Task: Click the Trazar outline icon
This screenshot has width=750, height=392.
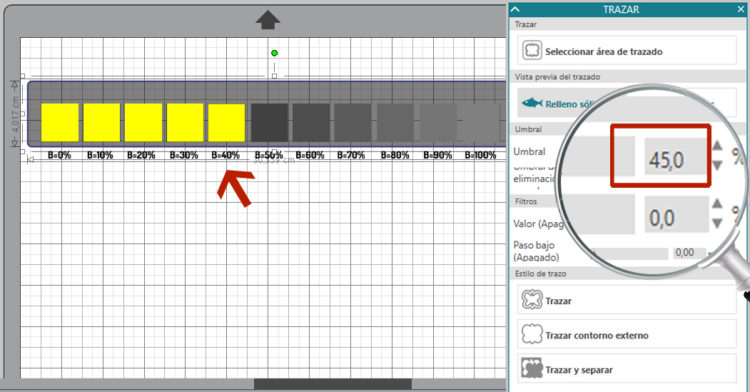Action: point(532,300)
